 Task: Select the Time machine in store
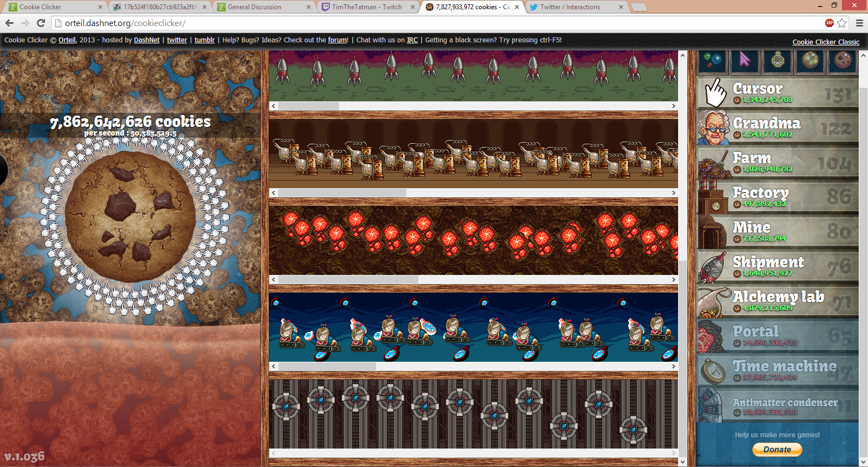tap(777, 371)
